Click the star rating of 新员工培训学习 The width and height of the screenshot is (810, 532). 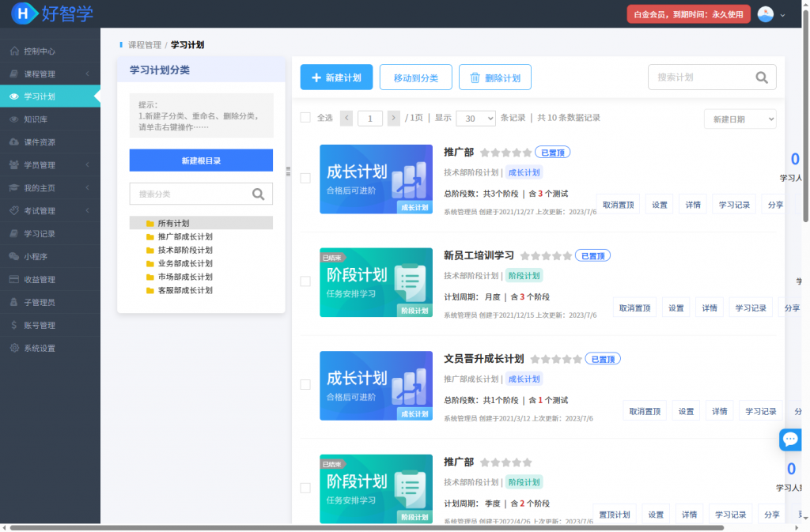click(546, 256)
